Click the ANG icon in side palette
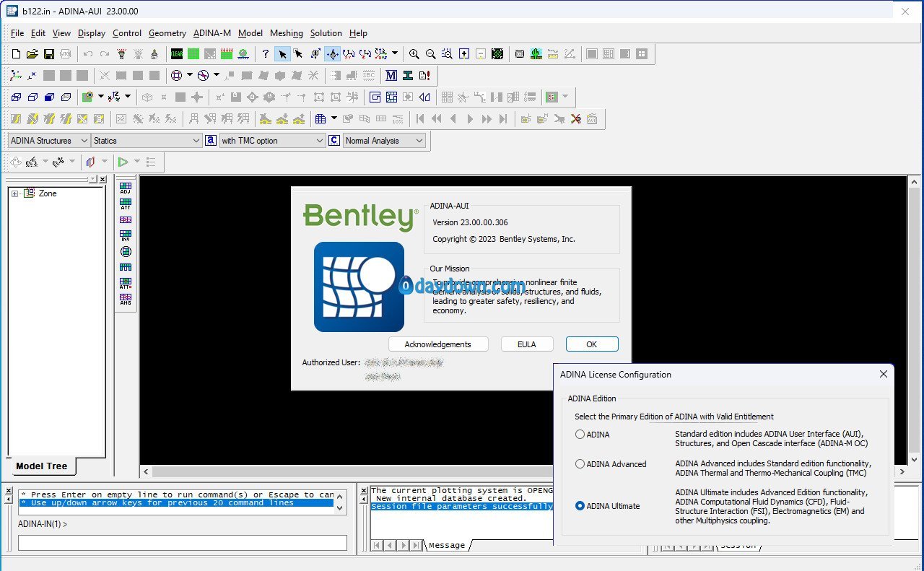 click(x=126, y=299)
